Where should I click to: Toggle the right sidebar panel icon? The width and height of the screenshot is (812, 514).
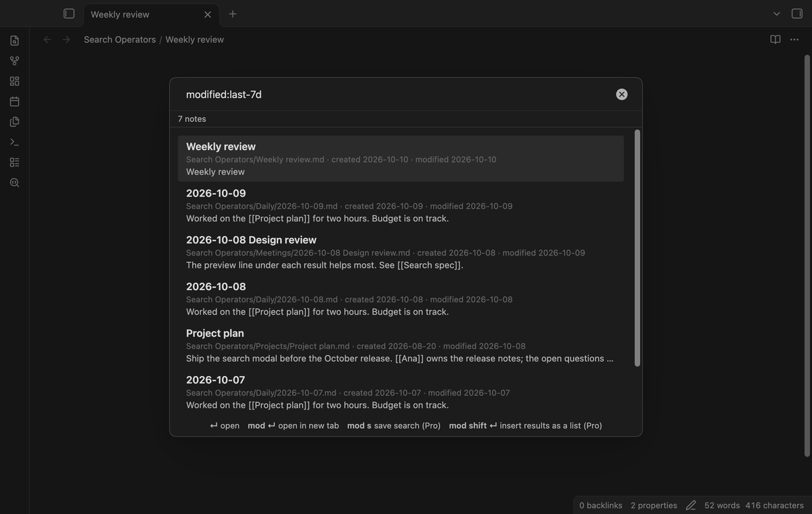coord(797,14)
